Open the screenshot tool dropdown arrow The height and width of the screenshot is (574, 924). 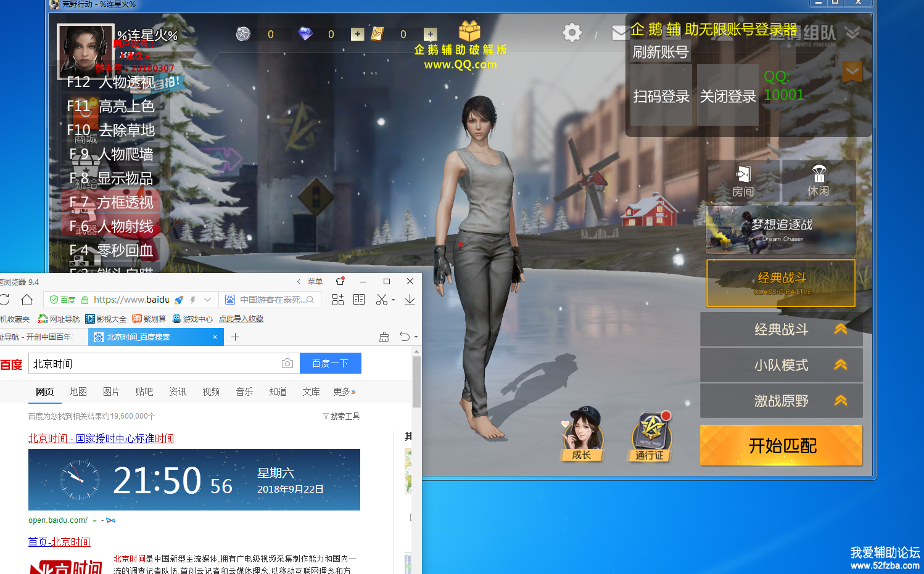[x=393, y=300]
